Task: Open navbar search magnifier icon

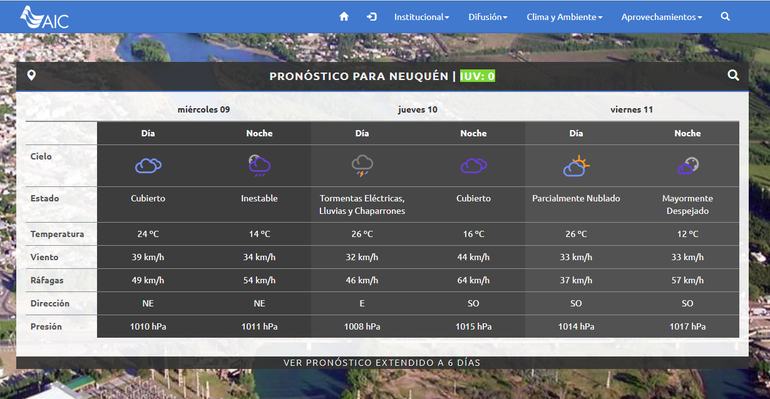Action: [x=725, y=17]
